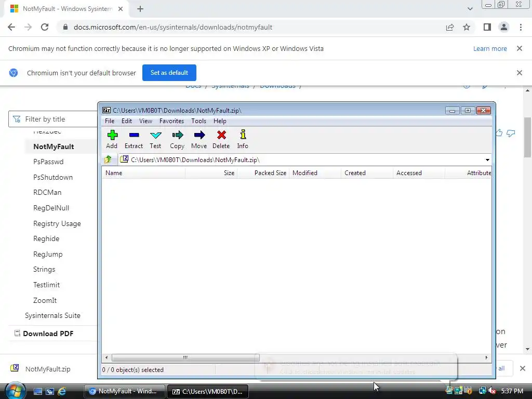This screenshot has width=532, height=399.
Task: Open PsPasswd in the sidebar
Action: (x=48, y=162)
